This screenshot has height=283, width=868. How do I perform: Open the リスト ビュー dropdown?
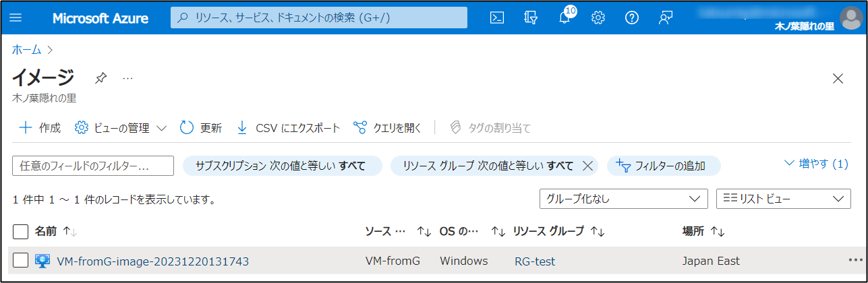point(783,199)
